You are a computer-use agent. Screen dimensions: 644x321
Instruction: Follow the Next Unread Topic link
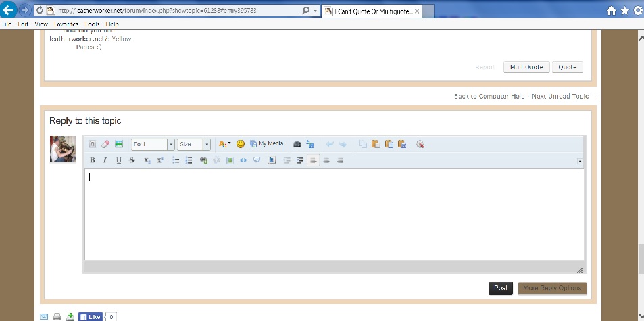point(564,96)
